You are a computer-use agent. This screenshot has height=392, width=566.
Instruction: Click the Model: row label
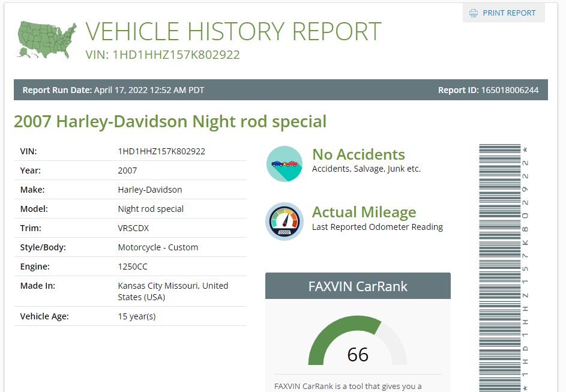pyautogui.click(x=34, y=209)
